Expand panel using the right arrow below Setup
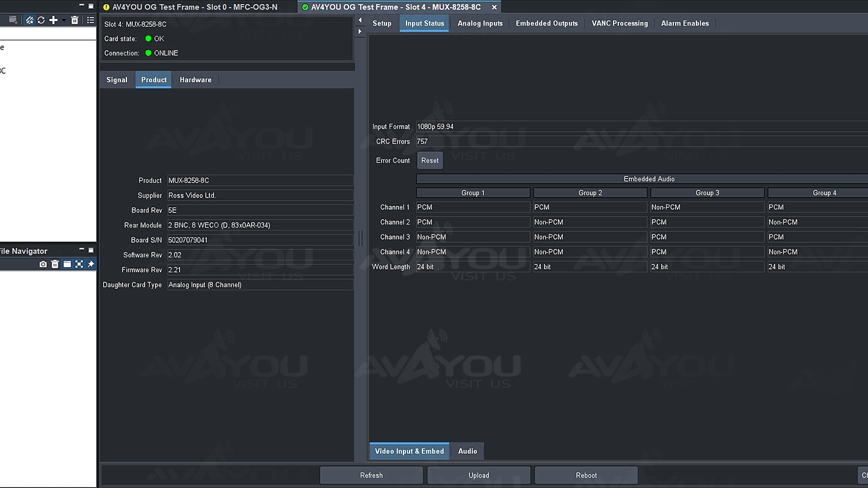This screenshot has height=488, width=868. pos(360,31)
